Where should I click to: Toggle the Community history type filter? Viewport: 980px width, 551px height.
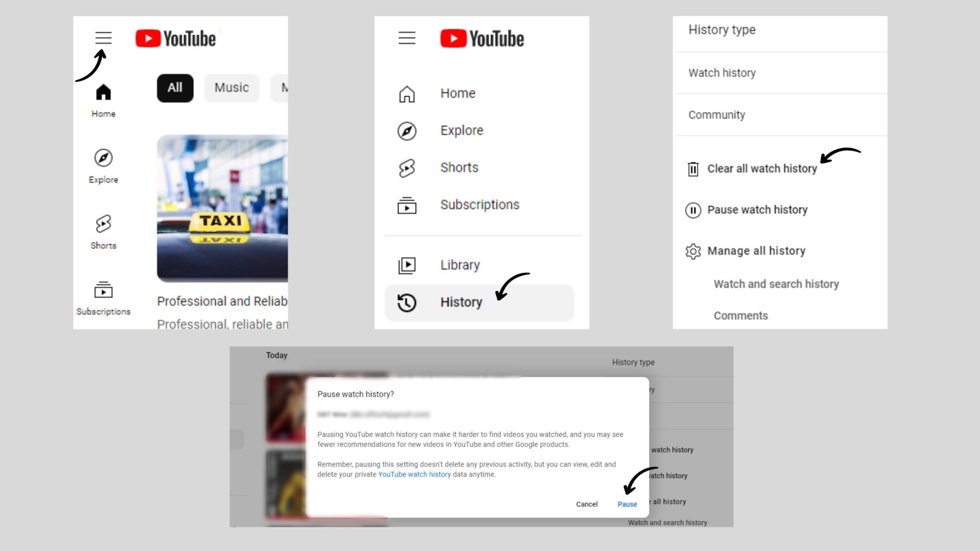point(717,114)
